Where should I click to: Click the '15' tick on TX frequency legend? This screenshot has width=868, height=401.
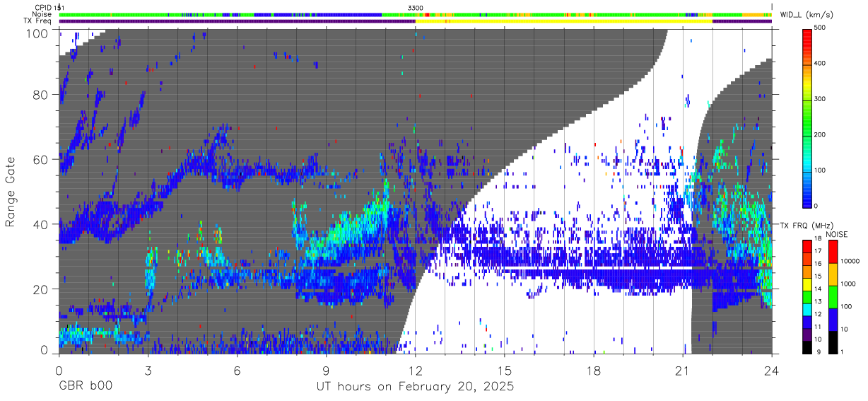818,277
